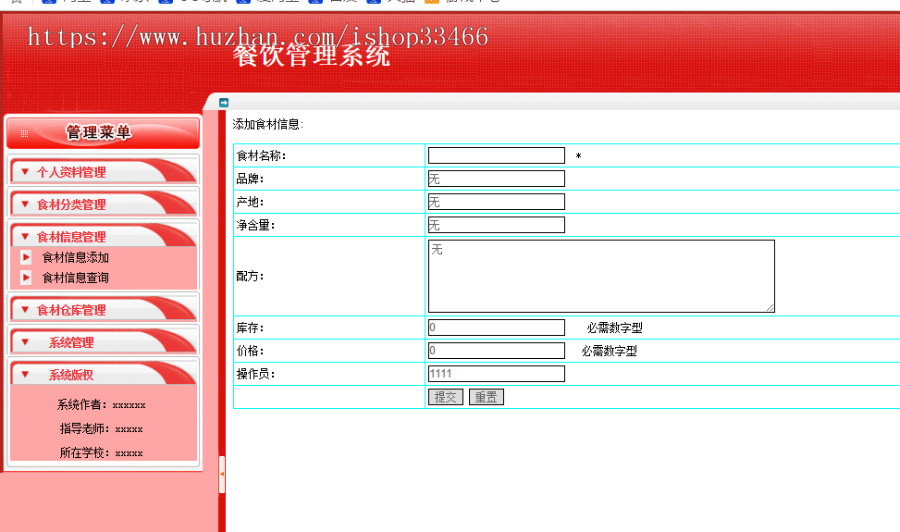
Task: Collapse the 个人资料管理 section triangle
Action: tap(25, 172)
